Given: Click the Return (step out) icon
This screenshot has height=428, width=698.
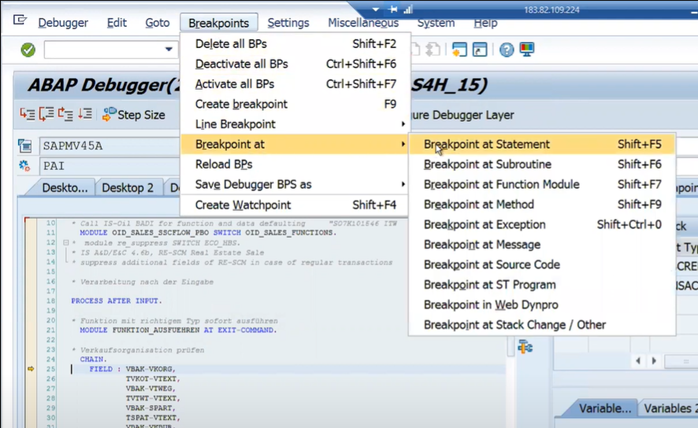Looking at the screenshot, I should (x=65, y=114).
